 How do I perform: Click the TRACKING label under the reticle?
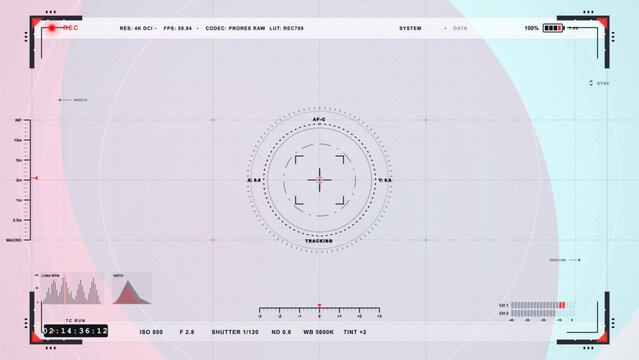coord(319,241)
